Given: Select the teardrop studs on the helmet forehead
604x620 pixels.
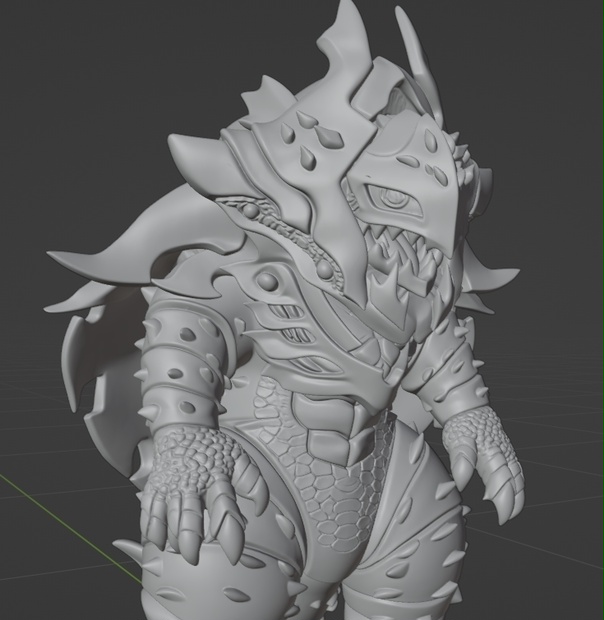Looking at the screenshot, I should pyautogui.click(x=310, y=136).
